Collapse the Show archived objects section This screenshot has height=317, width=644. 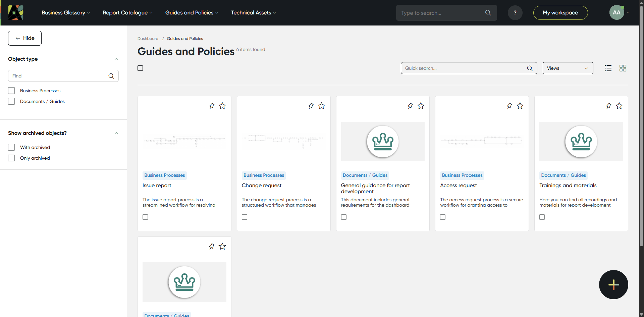[x=116, y=133]
